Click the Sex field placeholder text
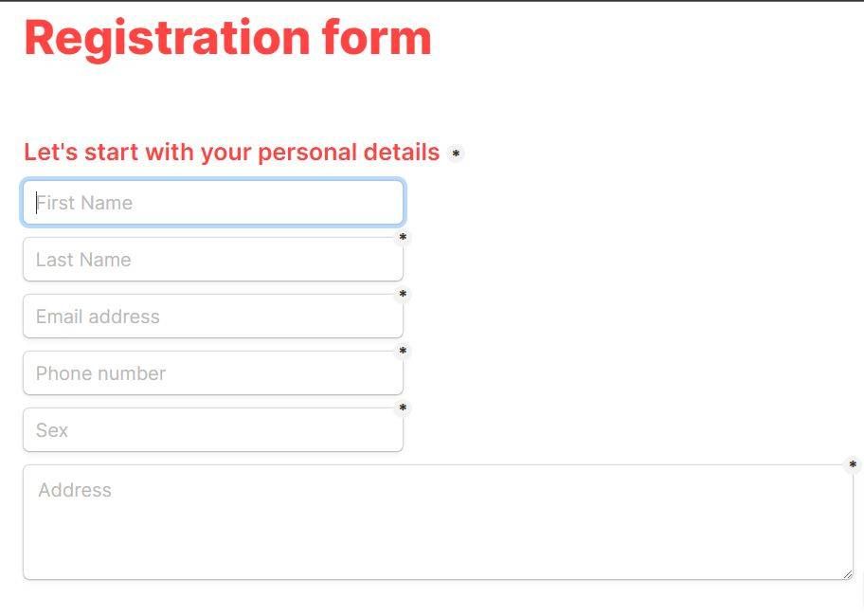 click(51, 430)
